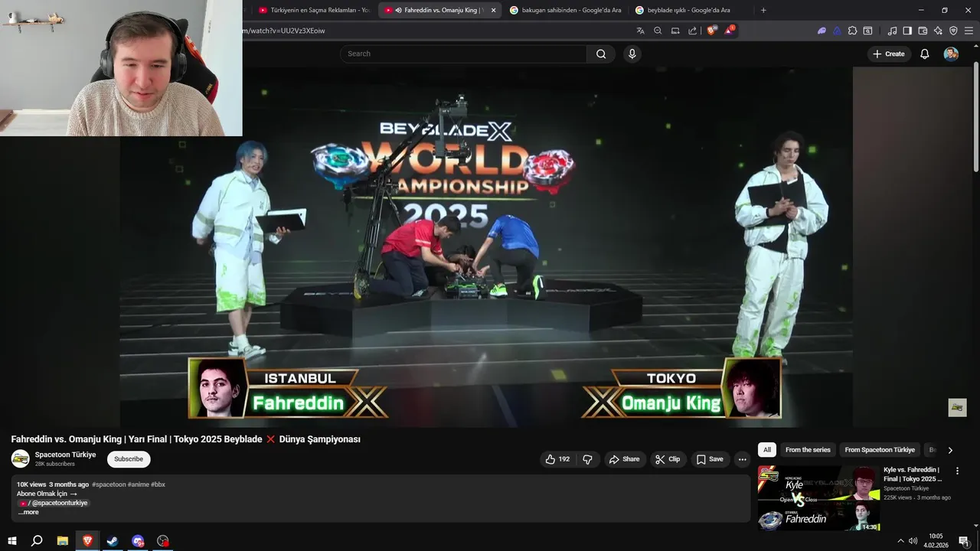This screenshot has width=980, height=551.
Task: Open the translate page icon in address bar
Action: 640,31
